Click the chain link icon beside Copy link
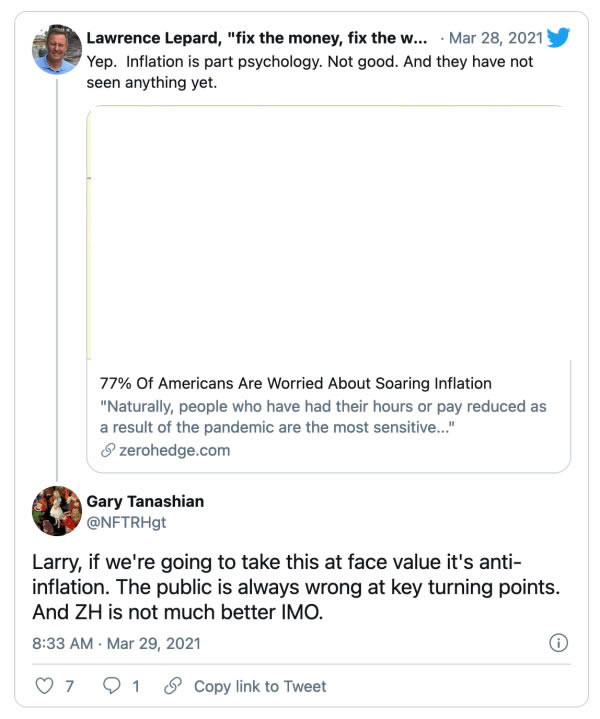The width and height of the screenshot is (600, 719). 172,686
